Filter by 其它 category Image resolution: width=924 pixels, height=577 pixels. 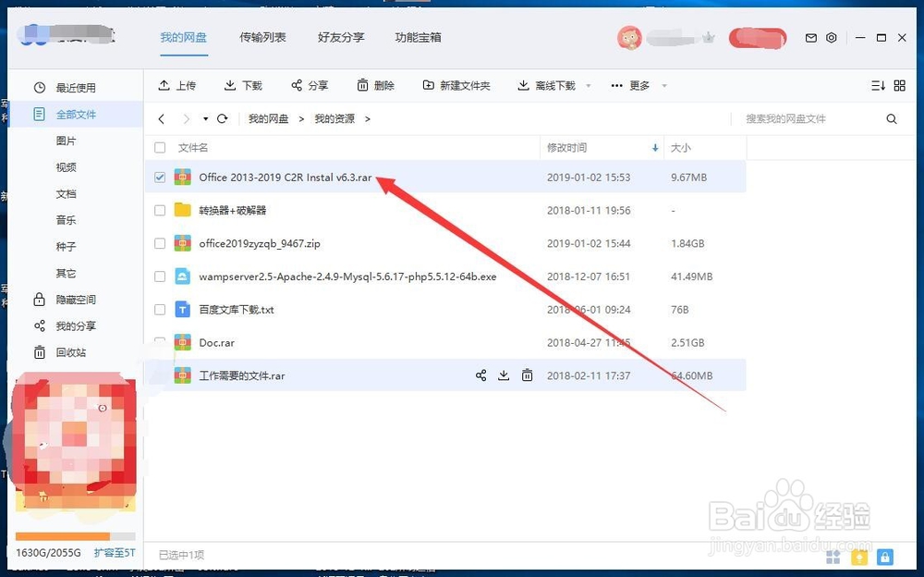66,273
